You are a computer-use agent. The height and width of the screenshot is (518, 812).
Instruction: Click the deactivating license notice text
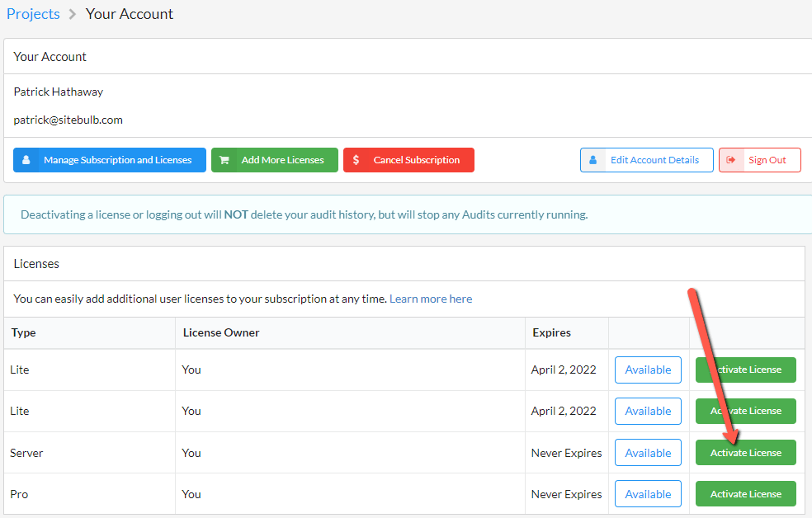(x=304, y=214)
